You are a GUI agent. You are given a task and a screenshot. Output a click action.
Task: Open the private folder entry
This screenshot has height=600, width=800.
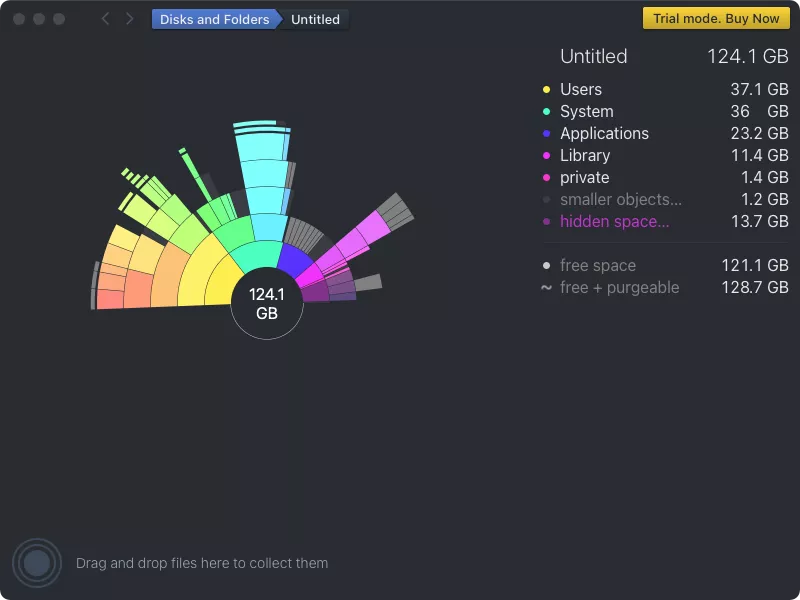point(584,178)
